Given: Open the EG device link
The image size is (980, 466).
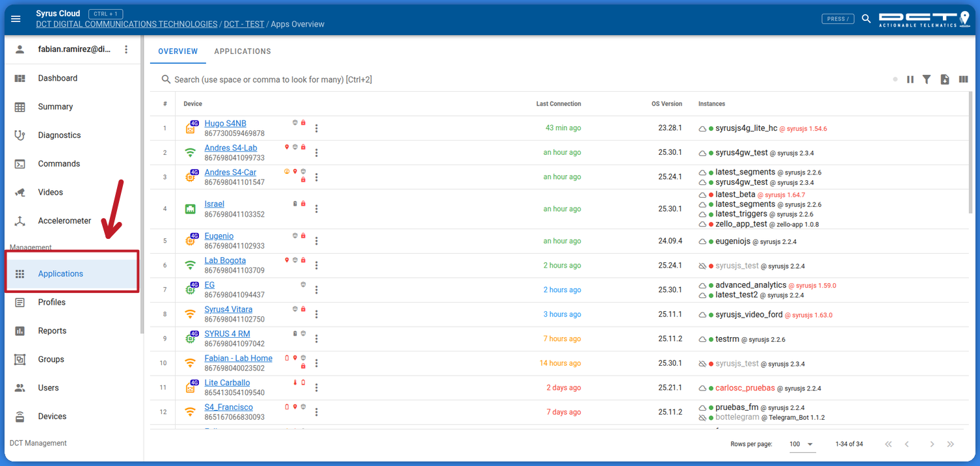Looking at the screenshot, I should coord(209,285).
